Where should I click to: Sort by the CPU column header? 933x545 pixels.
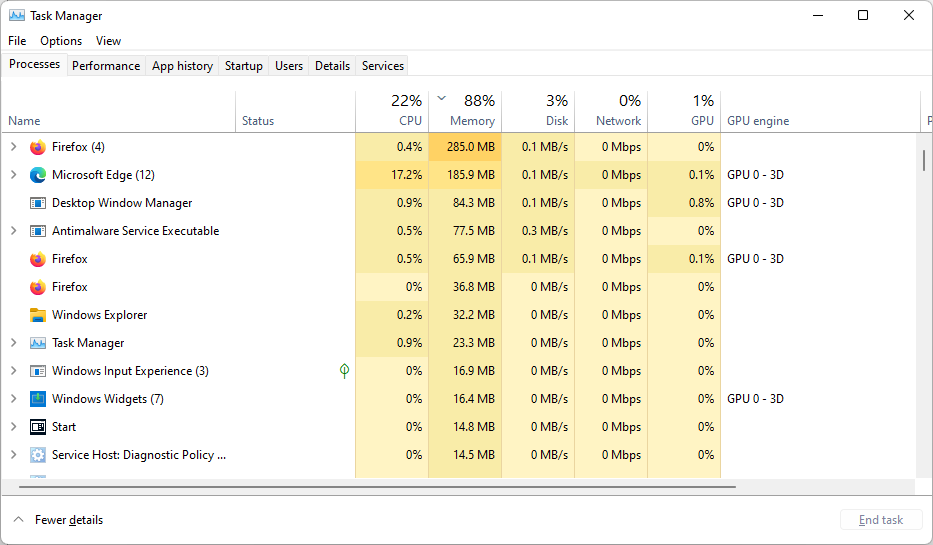coord(392,111)
